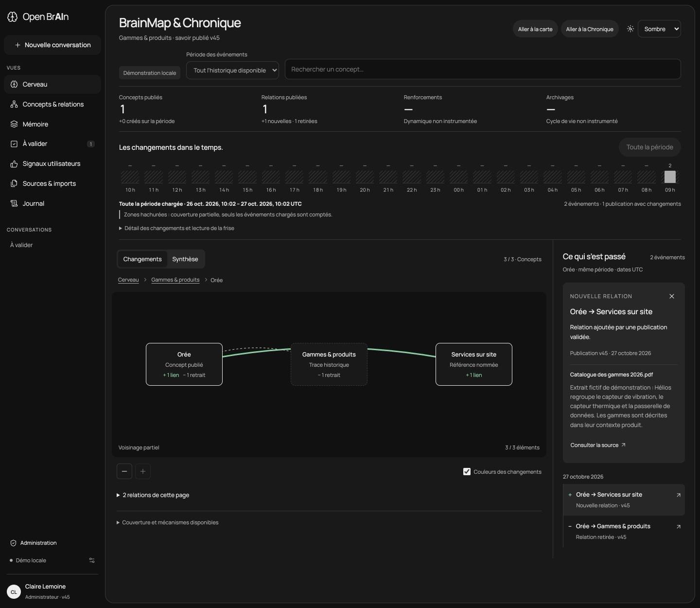Select the 09 h timeline bar
Screen dimensions: 700x608
[x=670, y=177]
